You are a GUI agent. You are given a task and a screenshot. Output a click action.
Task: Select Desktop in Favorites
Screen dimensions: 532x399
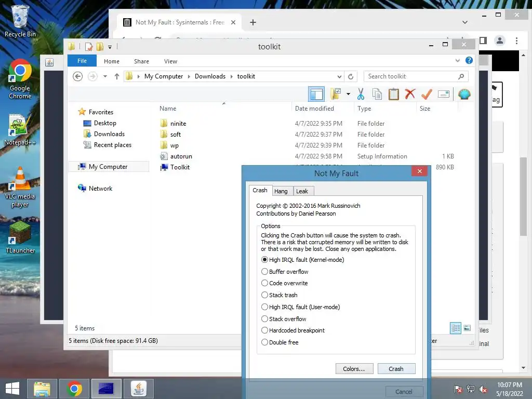tap(105, 123)
